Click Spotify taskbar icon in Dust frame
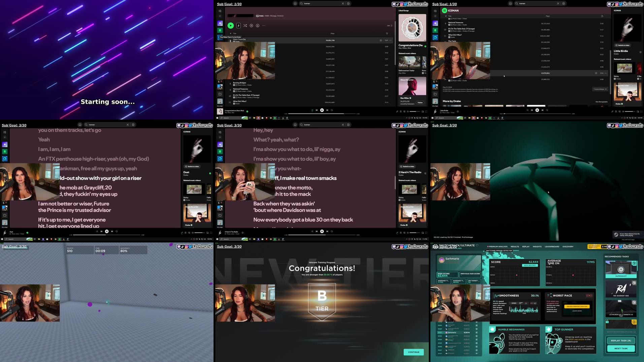 pyautogui.click(x=60, y=239)
